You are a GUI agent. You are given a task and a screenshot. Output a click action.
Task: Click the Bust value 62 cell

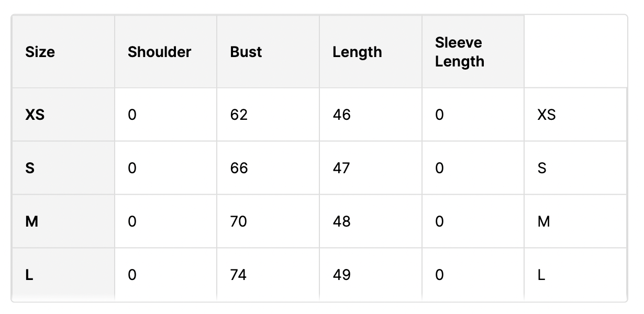tap(239, 115)
